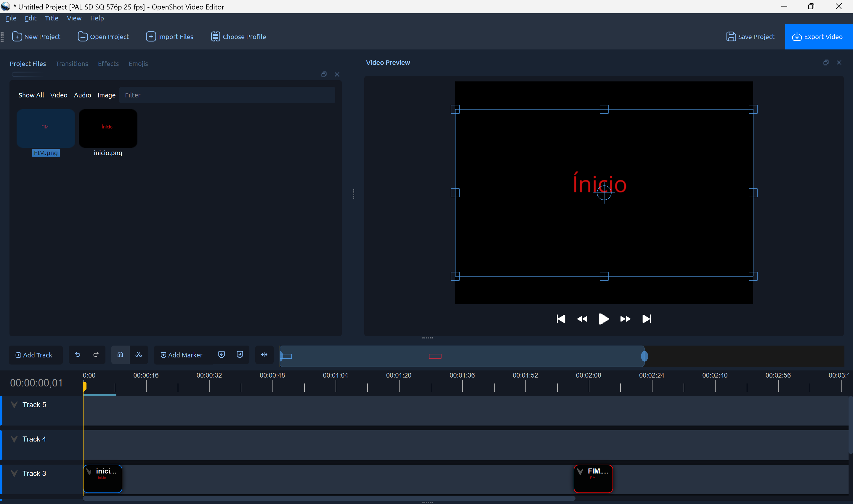The image size is (853, 504).
Task: Center the timeline on playhead icon
Action: click(x=264, y=354)
